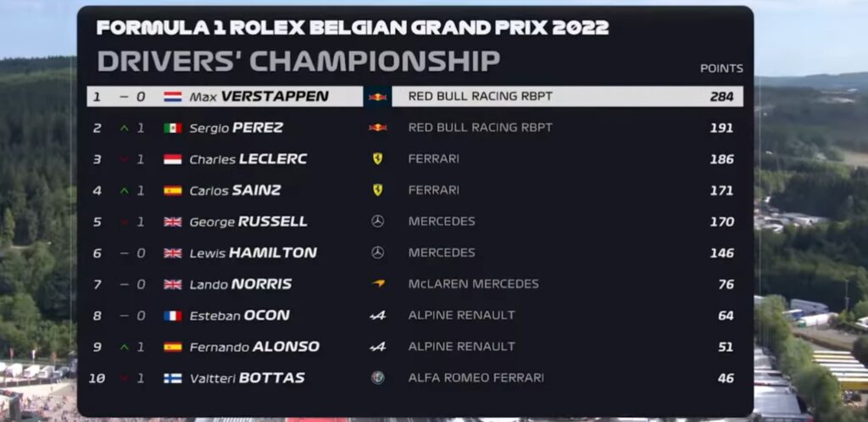Click the Monaco flag beside Charles Leclerc
Screen dimensions: 868x422
click(x=172, y=159)
